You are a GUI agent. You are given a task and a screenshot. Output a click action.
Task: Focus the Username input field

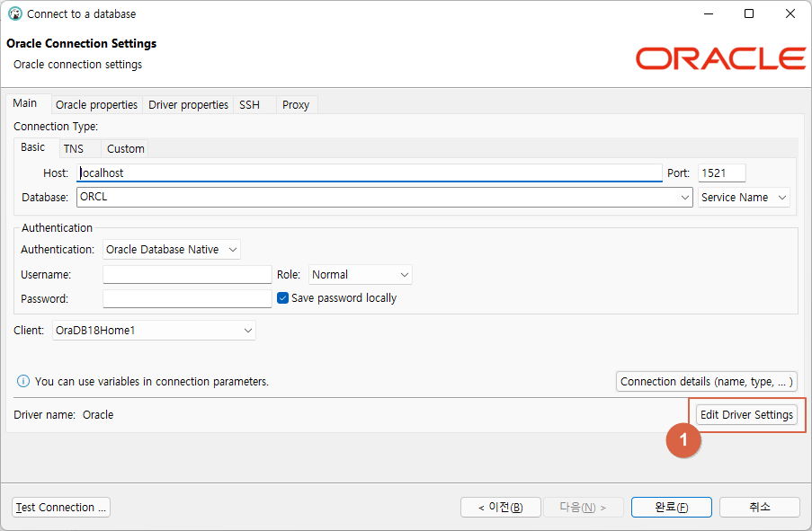pyautogui.click(x=187, y=274)
